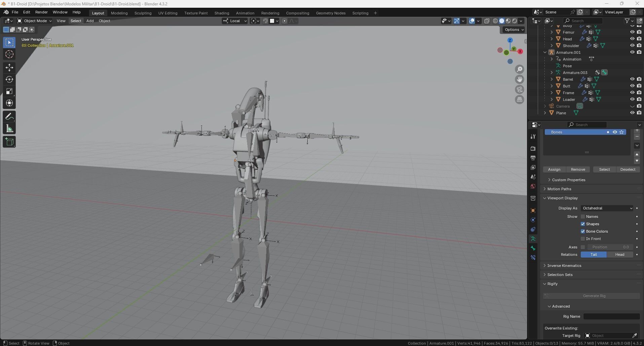Expand the Inverse Kinematics panel

tap(564, 266)
